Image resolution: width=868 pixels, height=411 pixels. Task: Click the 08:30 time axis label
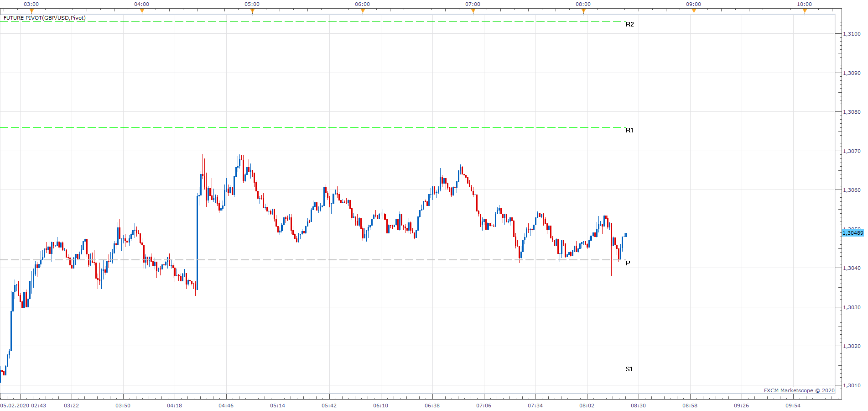639,406
